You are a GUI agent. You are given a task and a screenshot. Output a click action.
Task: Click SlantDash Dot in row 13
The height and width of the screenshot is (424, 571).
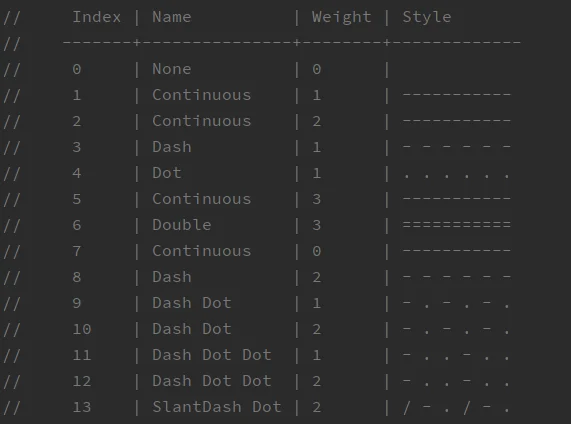pos(217,407)
